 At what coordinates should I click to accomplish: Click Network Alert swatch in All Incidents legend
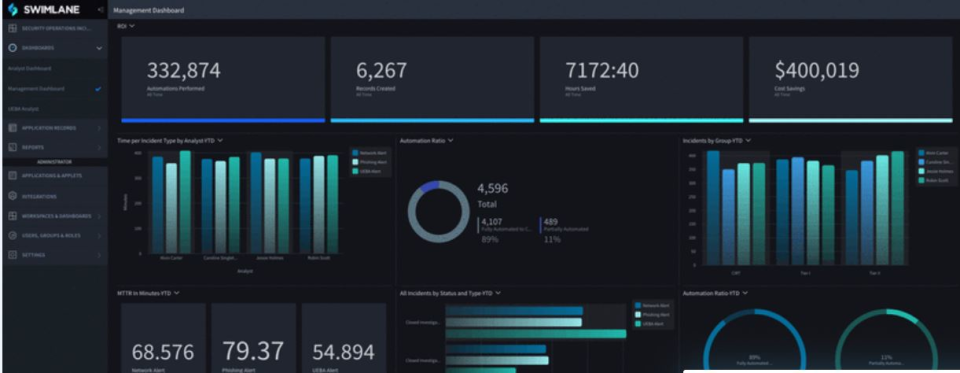click(638, 305)
